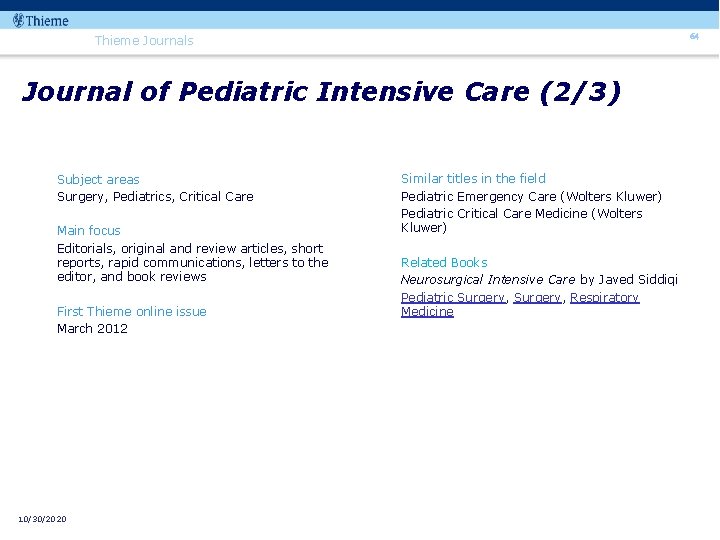The image size is (720, 540).
Task: Select 'Pediatric Emergency Care (Wolters Kluwer)' line
Action: pyautogui.click(x=531, y=197)
